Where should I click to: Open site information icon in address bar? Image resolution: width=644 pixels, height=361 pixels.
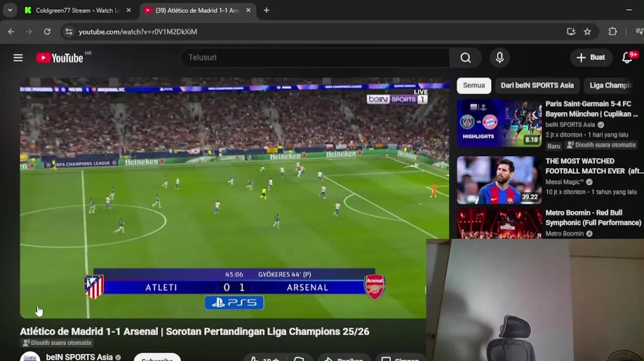click(x=69, y=32)
